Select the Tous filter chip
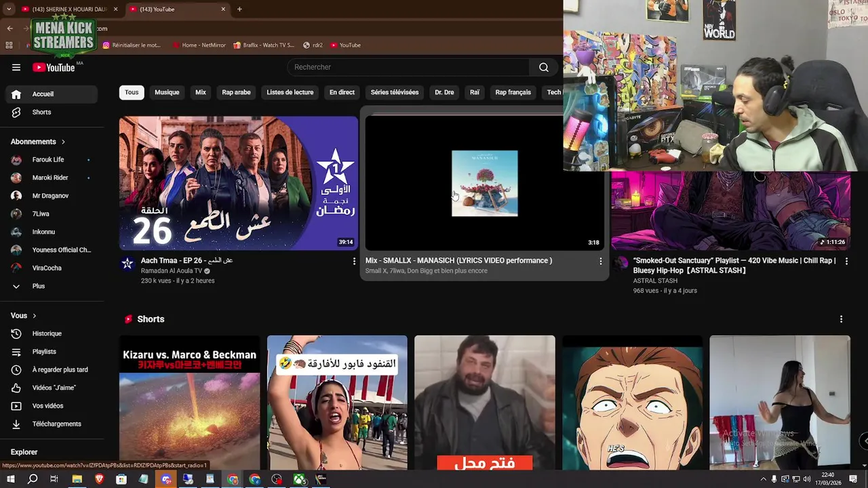This screenshot has height=488, width=868. pyautogui.click(x=132, y=92)
